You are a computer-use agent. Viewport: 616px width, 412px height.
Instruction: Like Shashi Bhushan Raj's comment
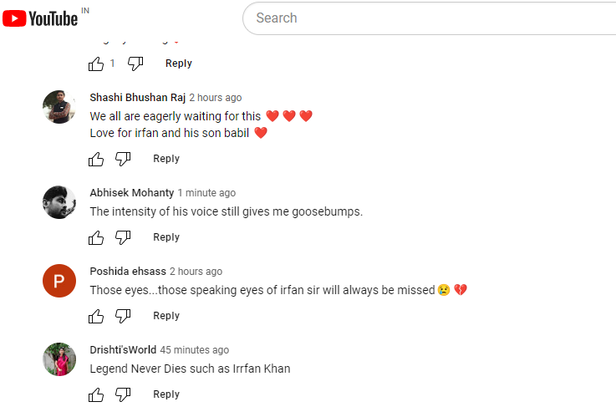[96, 159]
